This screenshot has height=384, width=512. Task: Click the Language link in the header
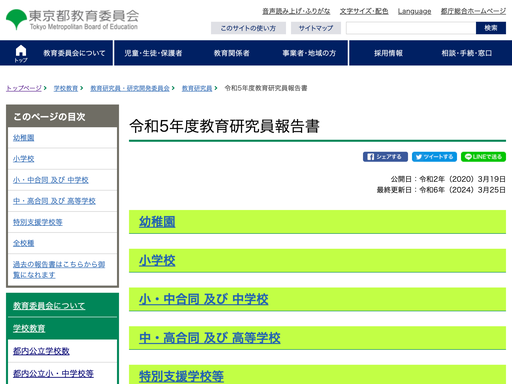point(414,11)
